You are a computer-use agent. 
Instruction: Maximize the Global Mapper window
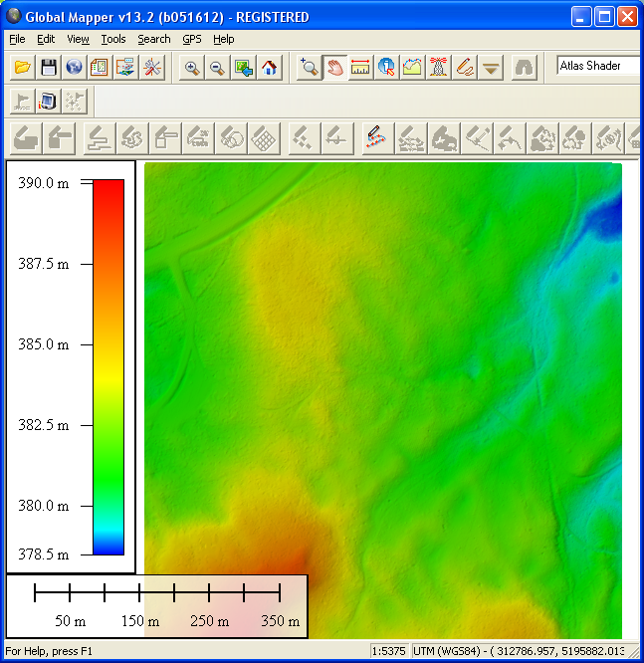click(x=604, y=17)
